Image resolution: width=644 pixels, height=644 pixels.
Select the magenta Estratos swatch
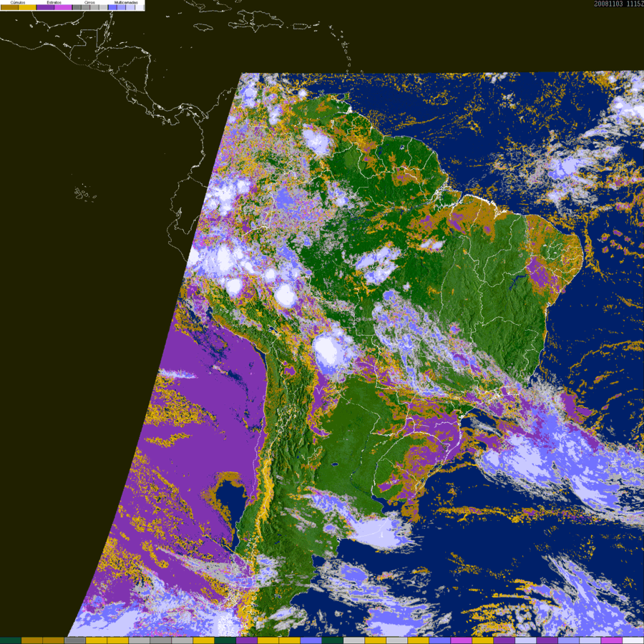pyautogui.click(x=63, y=7)
